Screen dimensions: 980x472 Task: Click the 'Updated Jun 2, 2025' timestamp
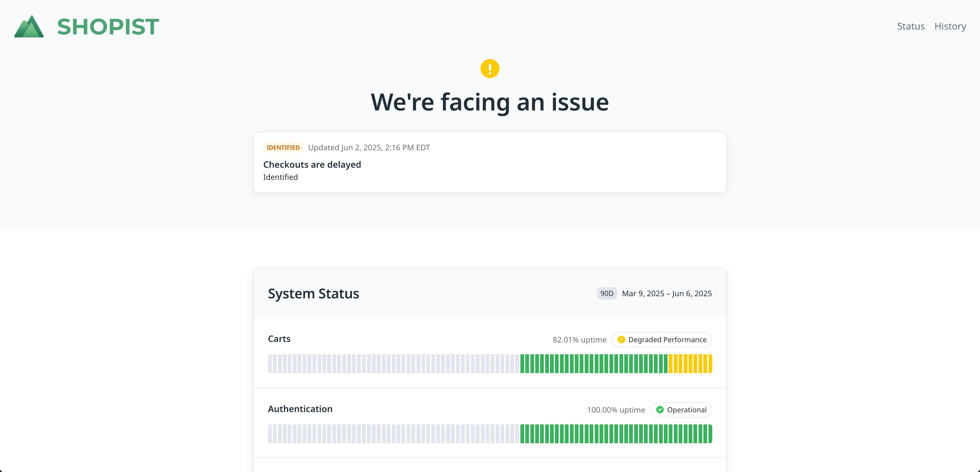(369, 148)
